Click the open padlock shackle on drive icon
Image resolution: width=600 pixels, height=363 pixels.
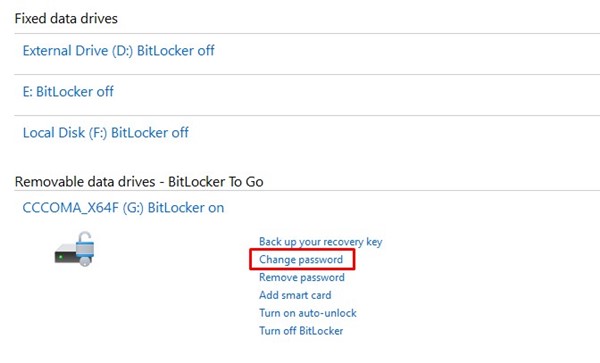(x=85, y=238)
